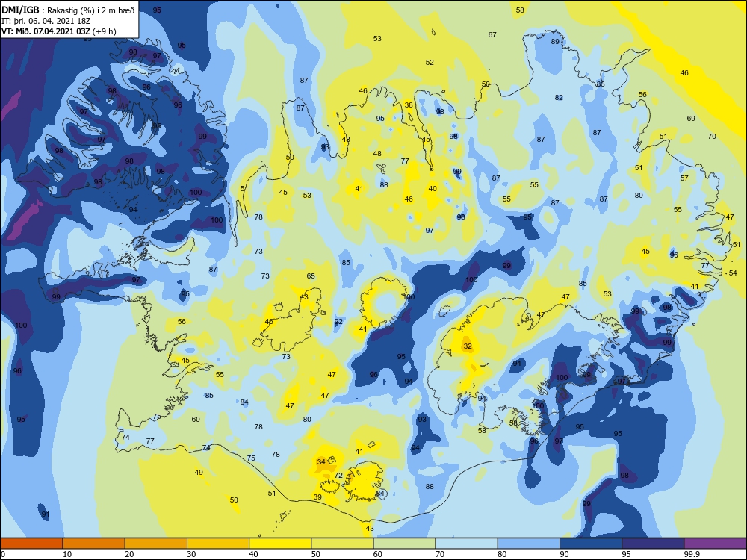
Task: Click the map value 39
Action: (317, 497)
